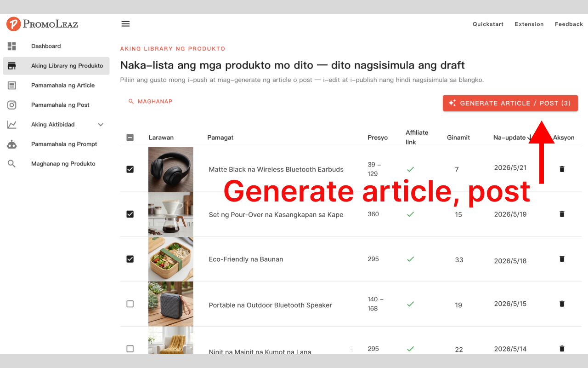This screenshot has height=368, width=588.
Task: Click the robot icon for Prompt
Action: pos(12,144)
